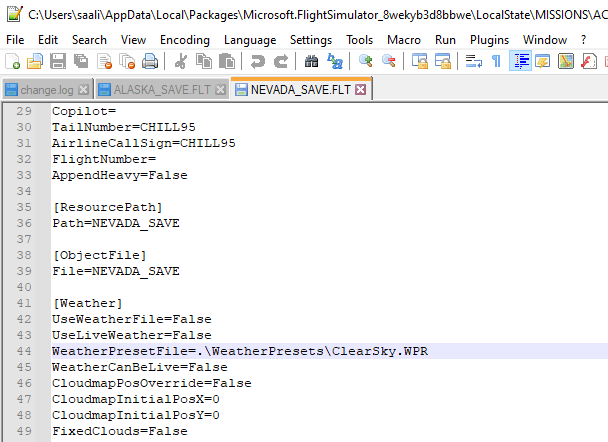The image size is (608, 442).
Task: Click the Path=NEVADA_SAVE line
Action: (x=116, y=223)
